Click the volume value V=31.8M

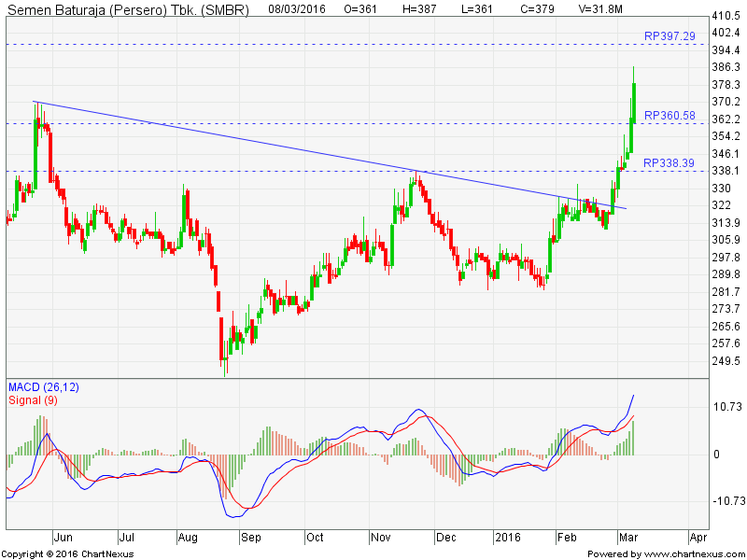pos(600,9)
